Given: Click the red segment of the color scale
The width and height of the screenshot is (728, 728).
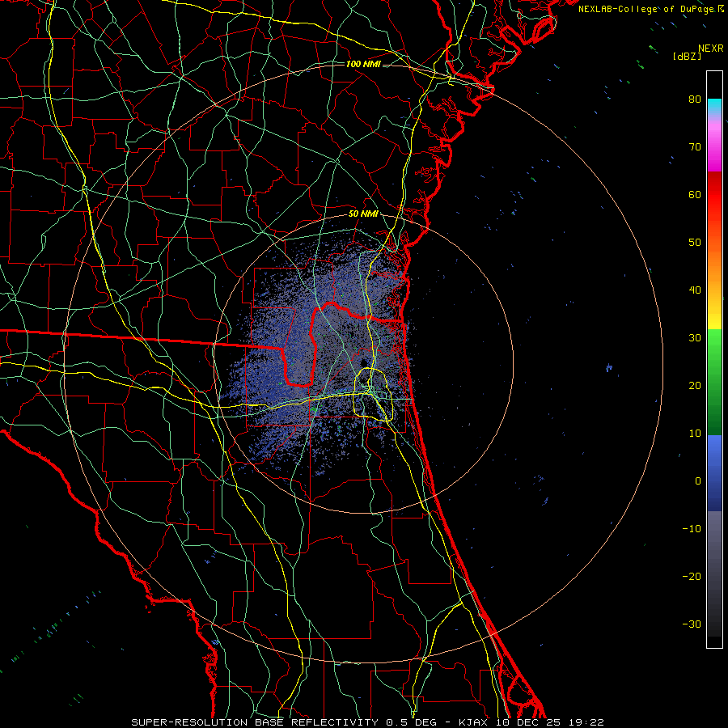Looking at the screenshot, I should click(x=714, y=195).
